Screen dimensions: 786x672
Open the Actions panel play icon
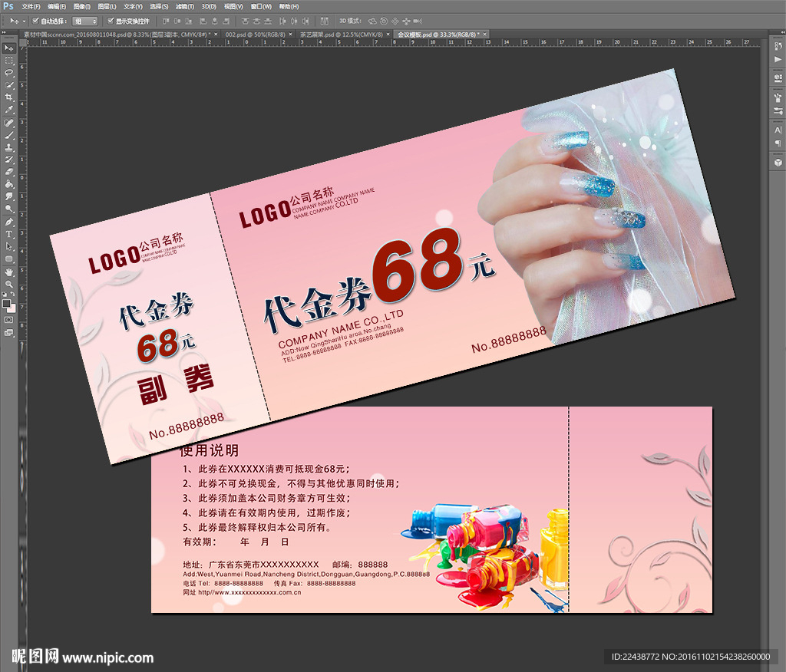[x=778, y=60]
